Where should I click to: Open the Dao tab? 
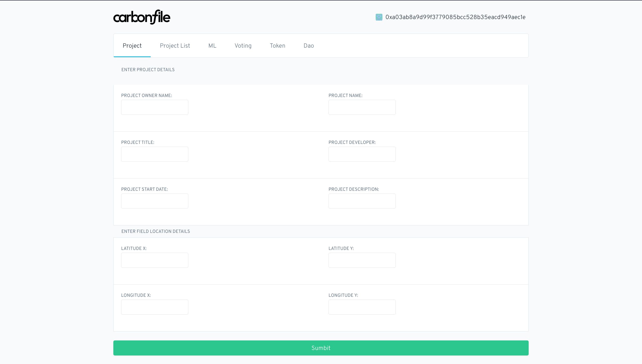click(309, 46)
